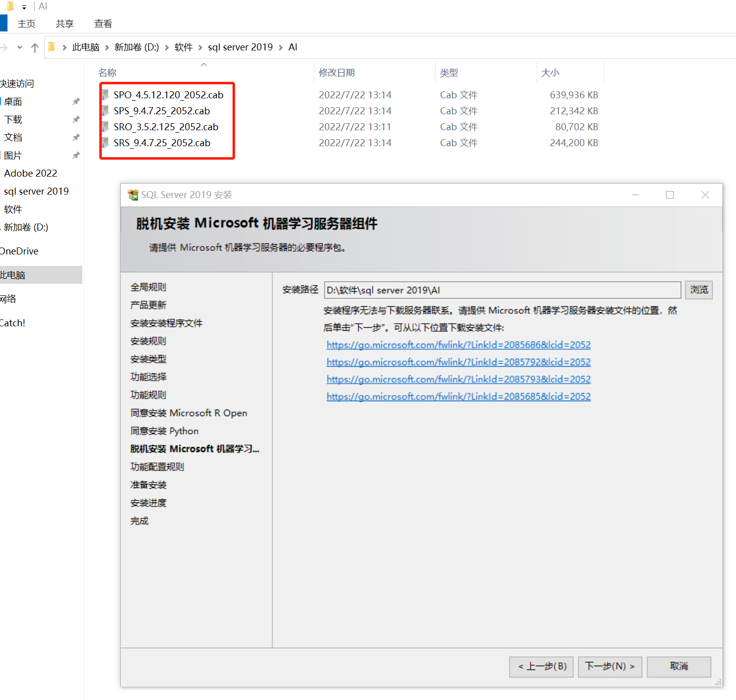Click the 软件 breadcrumb in address bar
The height and width of the screenshot is (700, 736).
(184, 47)
